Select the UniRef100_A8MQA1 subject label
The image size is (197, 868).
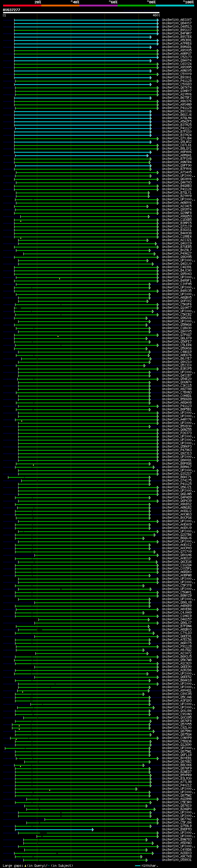[176, 155]
